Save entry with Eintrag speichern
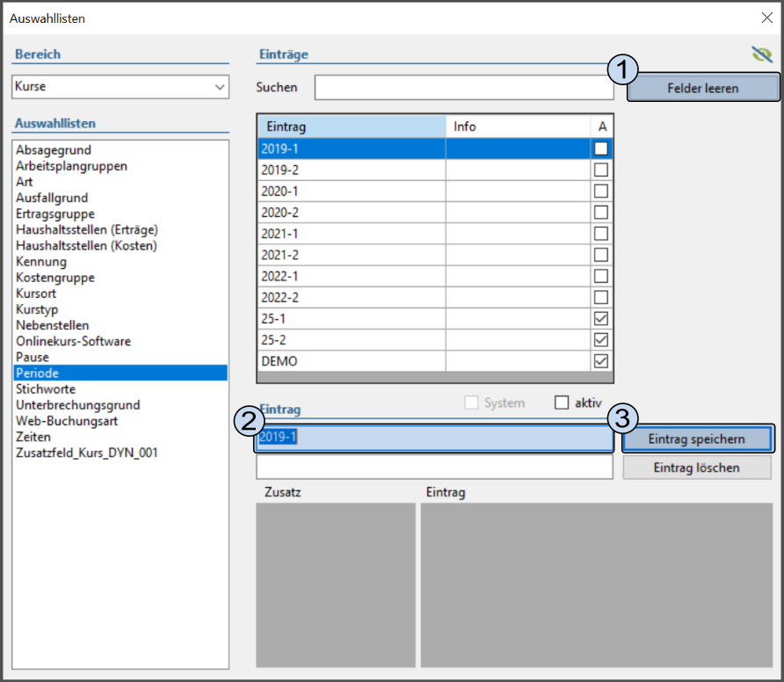The width and height of the screenshot is (784, 682). pos(697,439)
